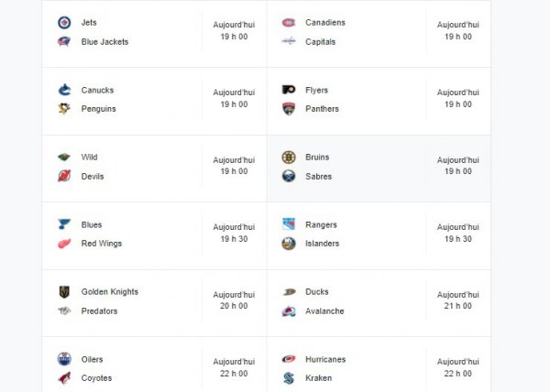The width and height of the screenshot is (550, 392).
Task: Select the Flyers logo icon
Action: point(288,90)
